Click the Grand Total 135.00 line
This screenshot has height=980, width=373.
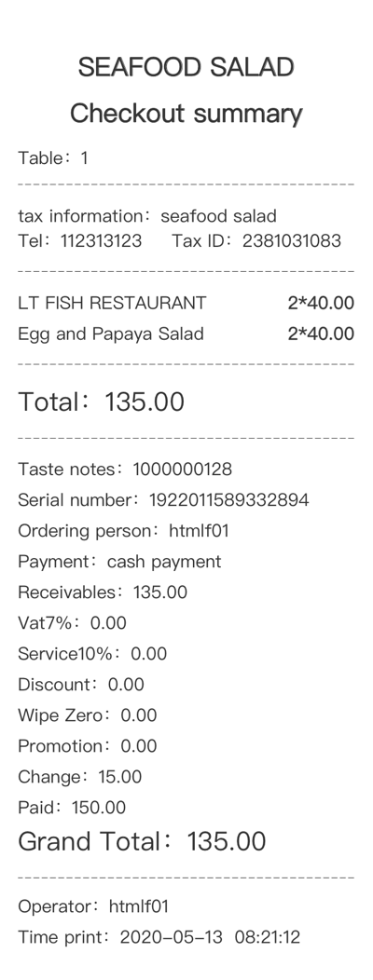(142, 841)
